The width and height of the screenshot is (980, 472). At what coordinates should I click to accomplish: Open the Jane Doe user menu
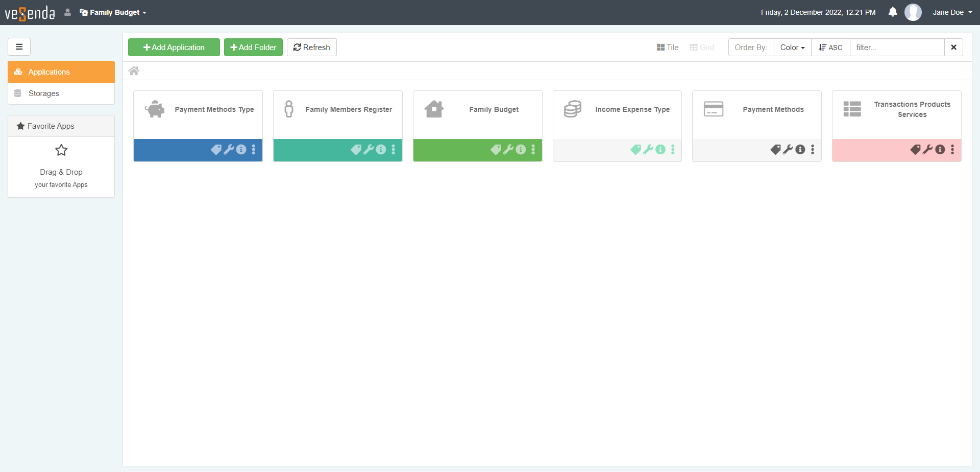tap(951, 12)
